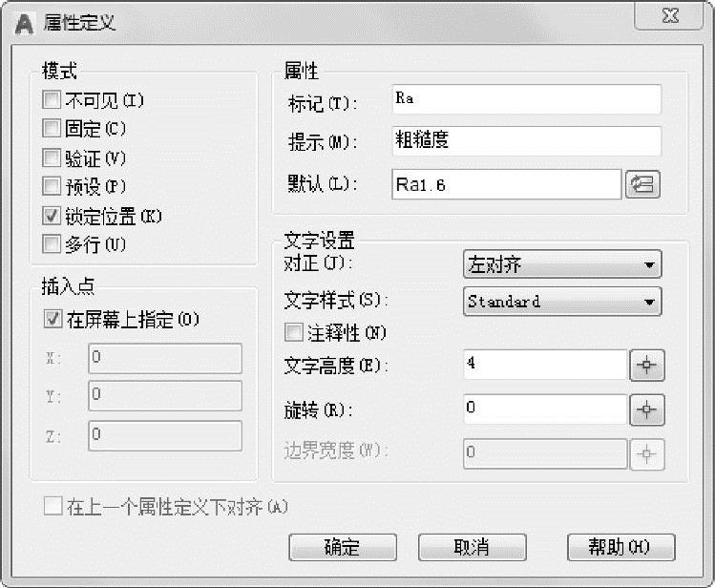Check the 固定 (Constant) mode option
Screen dimensions: 715x588
coord(52,128)
